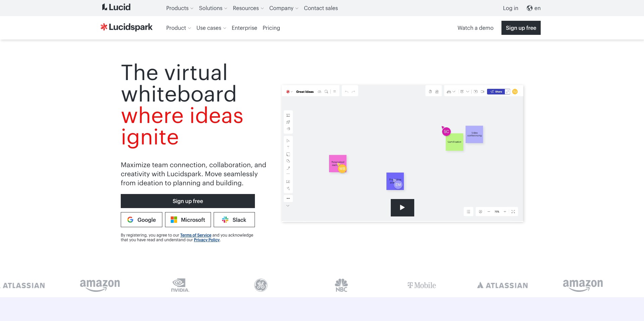Select the freehand pen tool
This screenshot has width=644, height=321.
pyautogui.click(x=288, y=188)
